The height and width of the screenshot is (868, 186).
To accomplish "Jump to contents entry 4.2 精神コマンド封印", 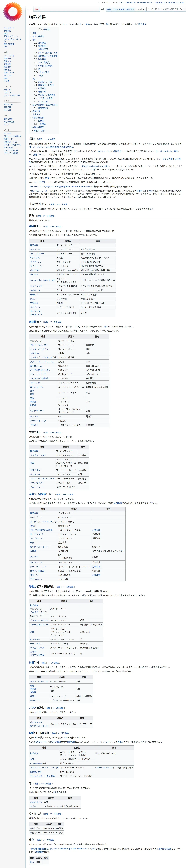I will point(44,85).
